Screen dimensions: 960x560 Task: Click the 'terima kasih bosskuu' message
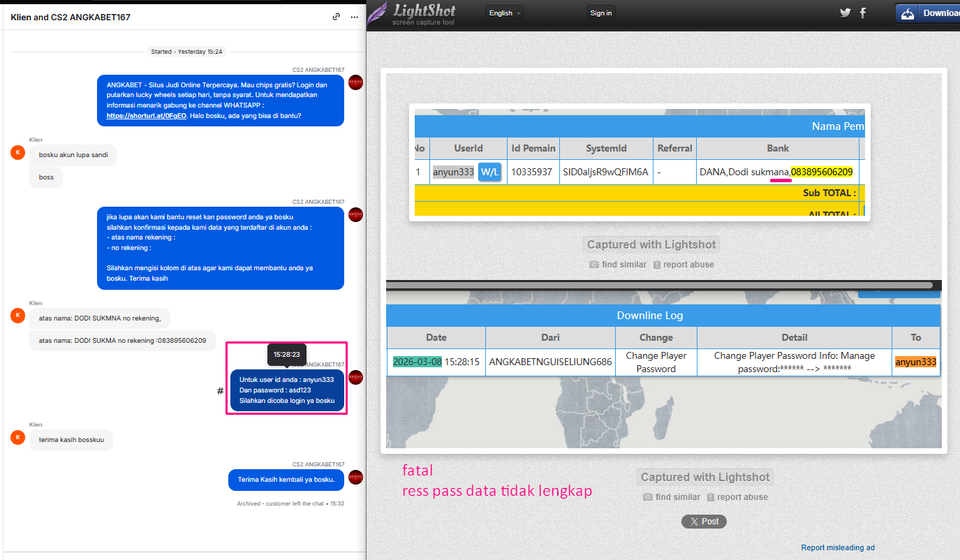[x=71, y=440]
